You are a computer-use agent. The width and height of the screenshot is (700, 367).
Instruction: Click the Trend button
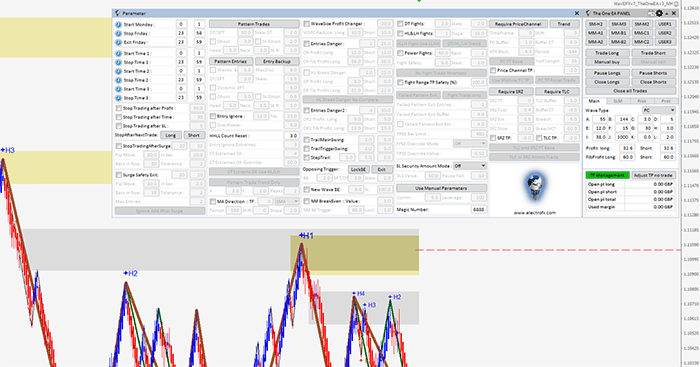click(x=564, y=24)
